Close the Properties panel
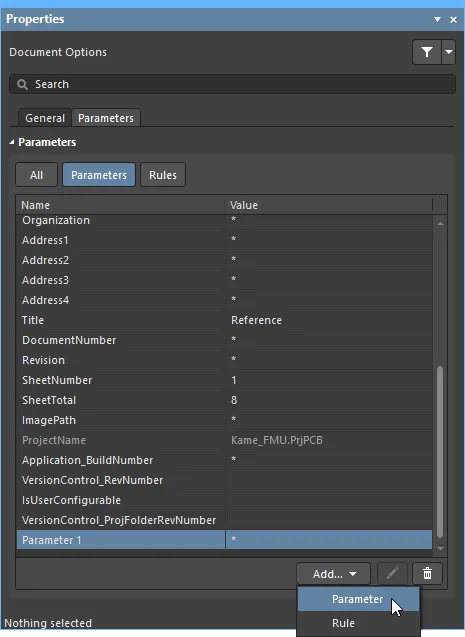This screenshot has height=637, width=465. [454, 20]
